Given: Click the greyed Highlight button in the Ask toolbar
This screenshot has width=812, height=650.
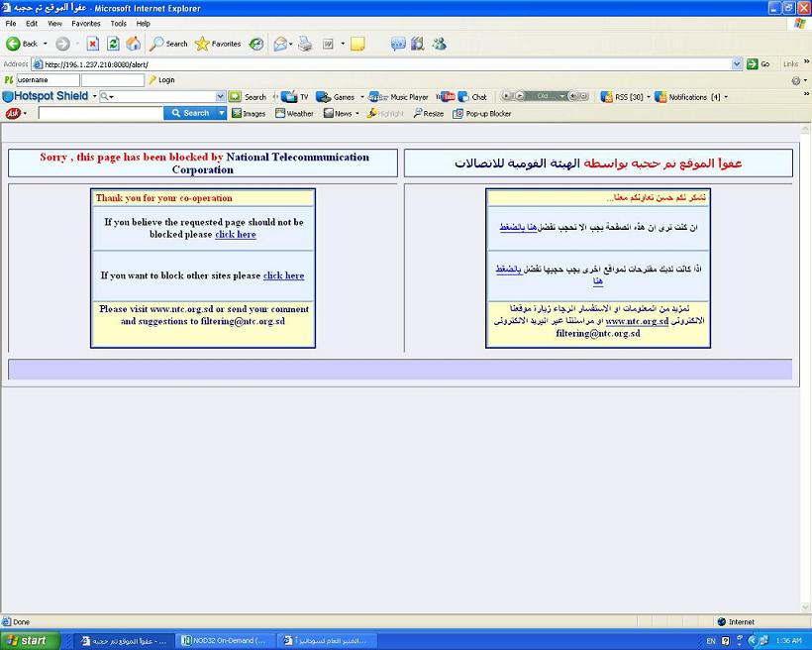Looking at the screenshot, I should 385,114.
